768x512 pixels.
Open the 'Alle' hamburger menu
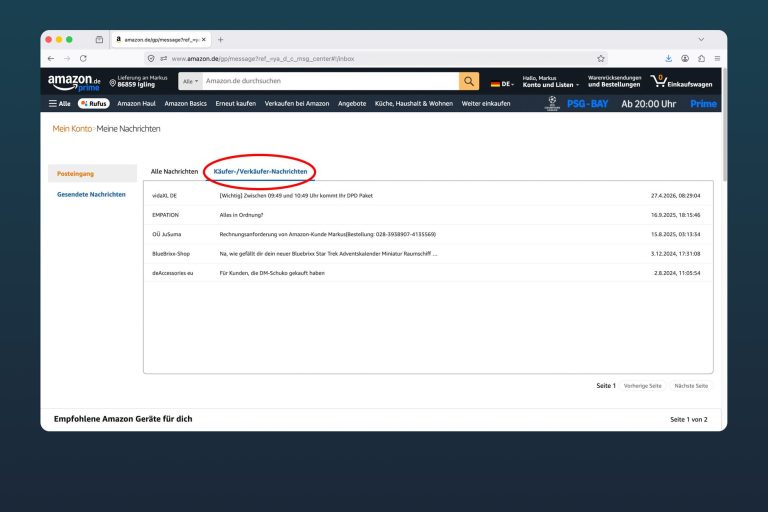[59, 103]
